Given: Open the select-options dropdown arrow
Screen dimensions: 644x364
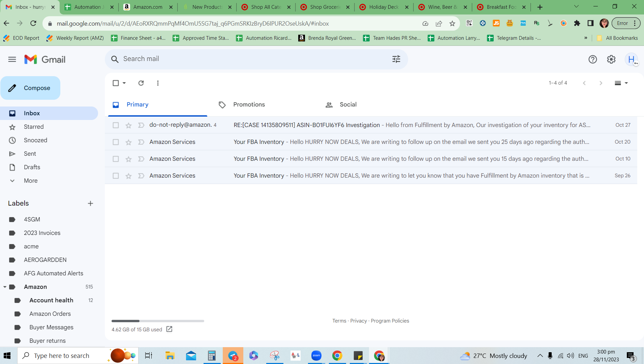Looking at the screenshot, I should pos(124,83).
